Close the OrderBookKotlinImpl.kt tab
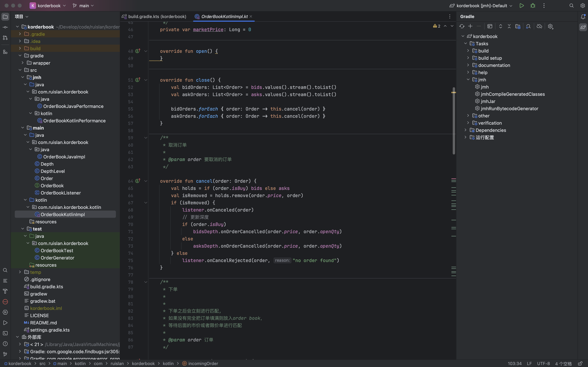The width and height of the screenshot is (588, 367). [251, 17]
